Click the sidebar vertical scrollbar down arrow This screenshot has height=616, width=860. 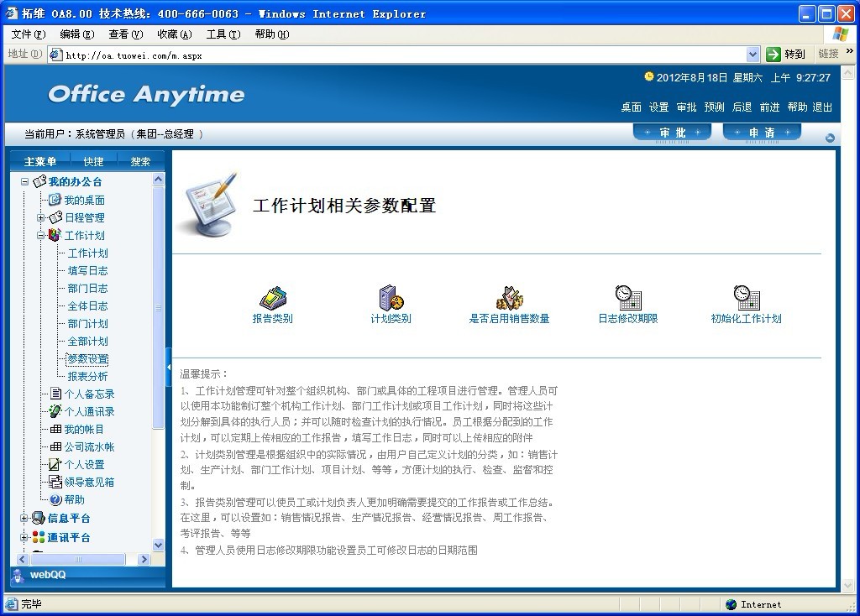click(x=159, y=545)
